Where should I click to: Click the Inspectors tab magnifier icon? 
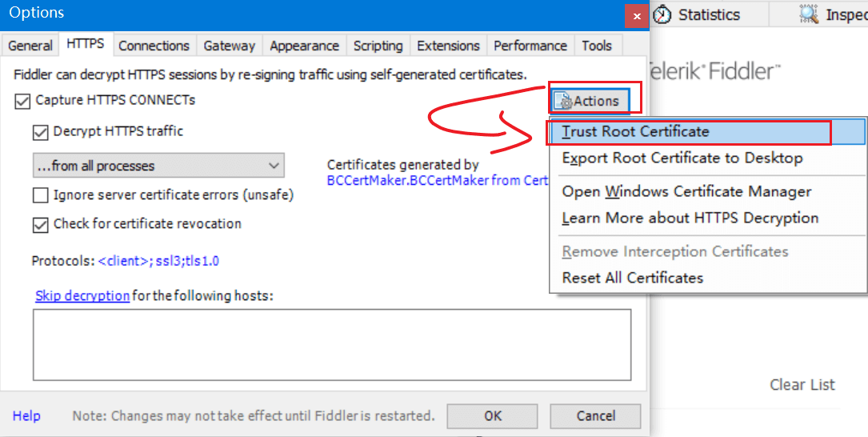click(x=809, y=14)
